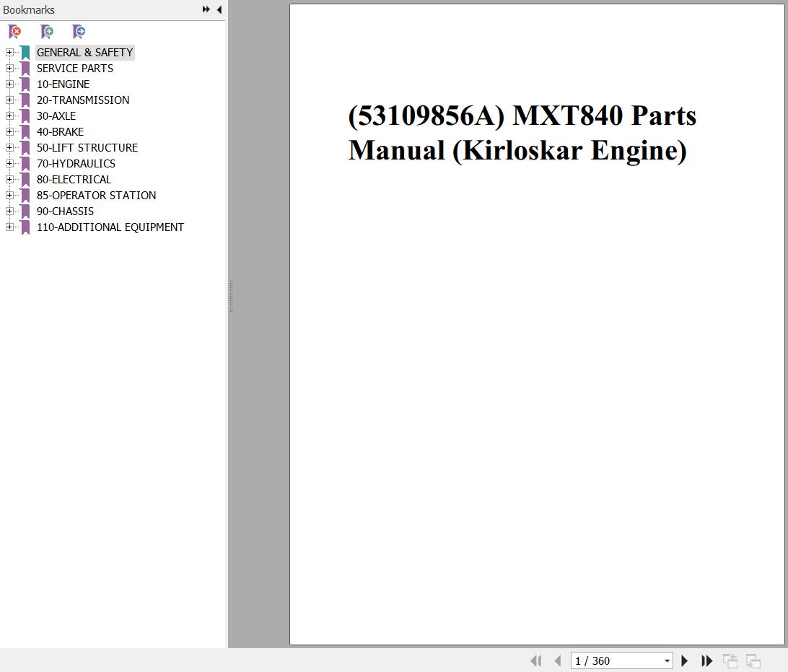Viewport: 788px width, 672px height.
Task: Expand the 40-BRAKE bookmark node
Action: click(9, 131)
